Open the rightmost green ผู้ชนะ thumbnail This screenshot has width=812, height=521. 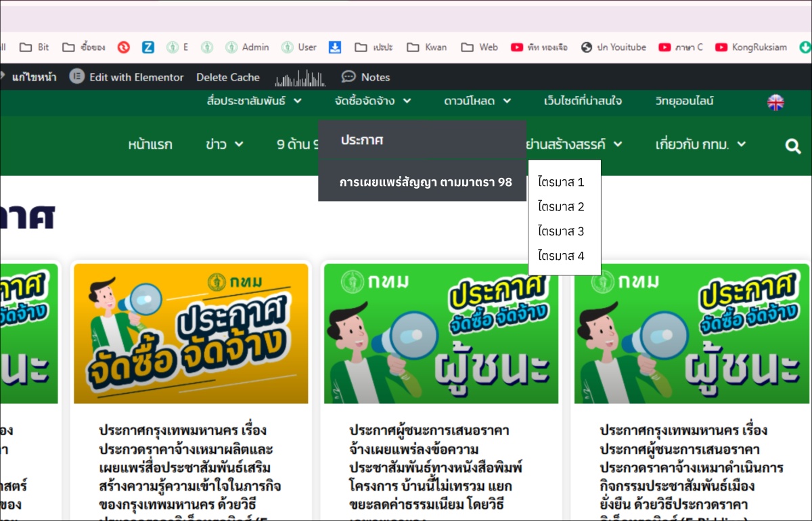pos(692,334)
